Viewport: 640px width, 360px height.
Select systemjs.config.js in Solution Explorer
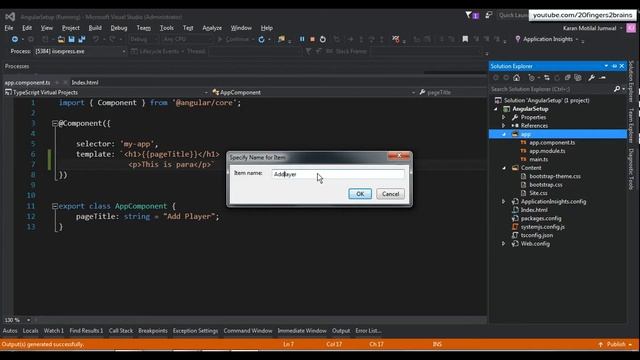pyautogui.click(x=542, y=227)
